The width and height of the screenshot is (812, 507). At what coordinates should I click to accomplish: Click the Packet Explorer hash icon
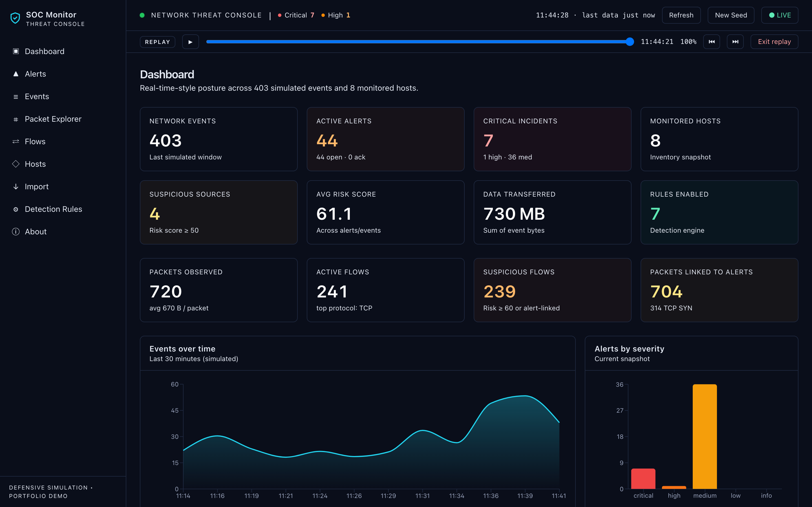16,119
